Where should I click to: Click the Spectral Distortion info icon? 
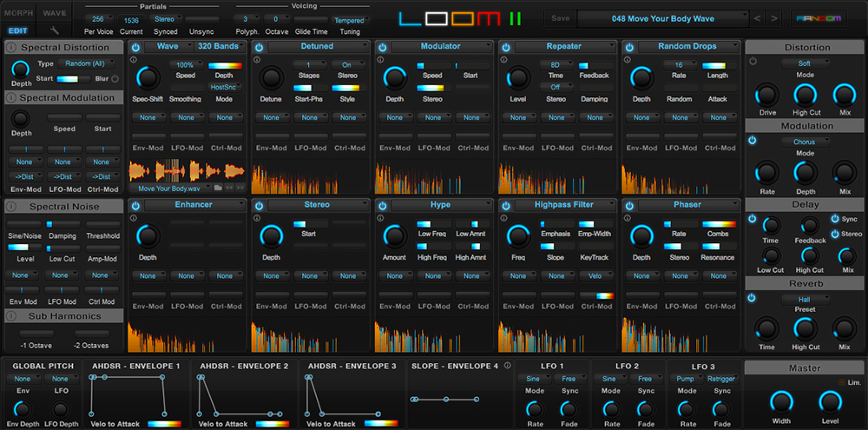click(x=11, y=47)
